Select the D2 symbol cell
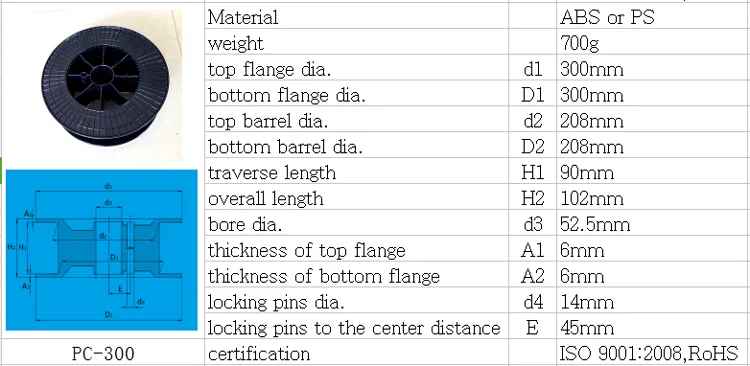The height and width of the screenshot is (366, 750). coord(533,147)
